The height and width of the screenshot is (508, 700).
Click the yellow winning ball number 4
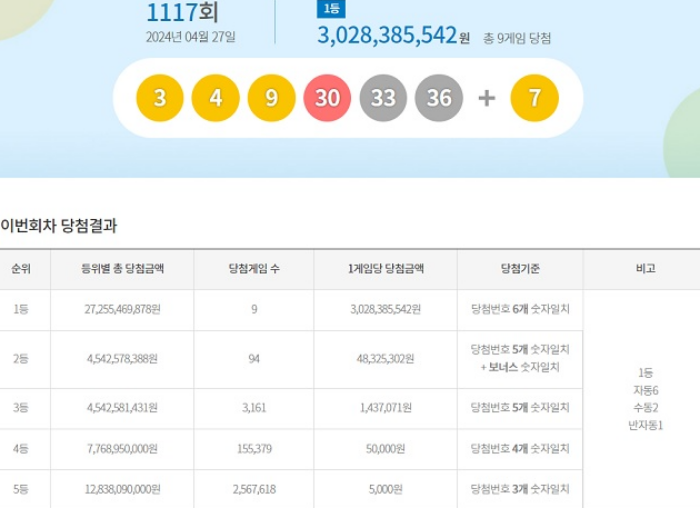pos(216,98)
